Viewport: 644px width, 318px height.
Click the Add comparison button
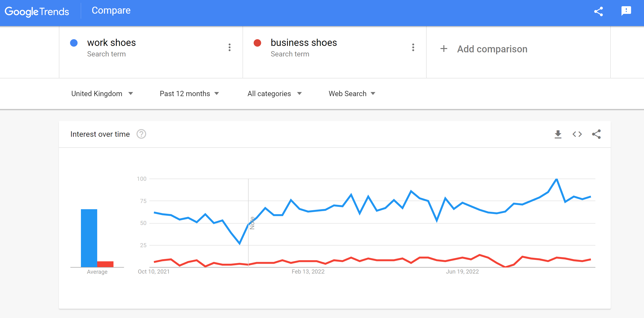tap(484, 49)
